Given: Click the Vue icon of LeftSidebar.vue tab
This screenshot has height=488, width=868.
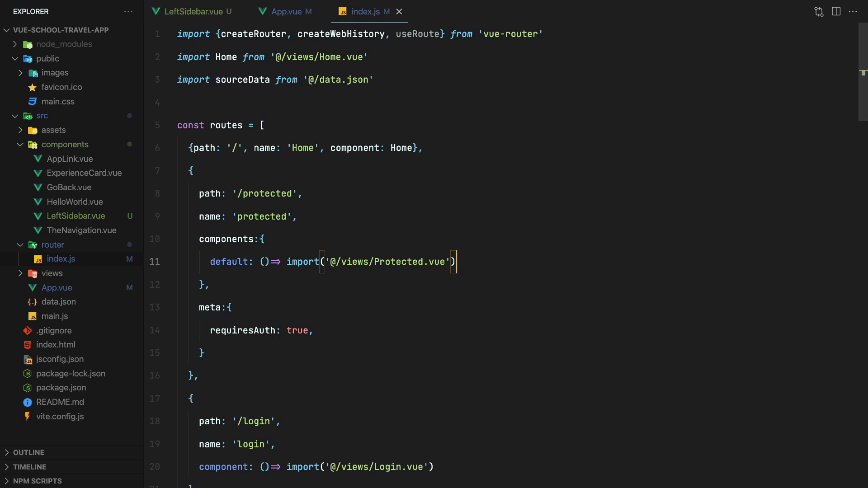Looking at the screenshot, I should 156,12.
